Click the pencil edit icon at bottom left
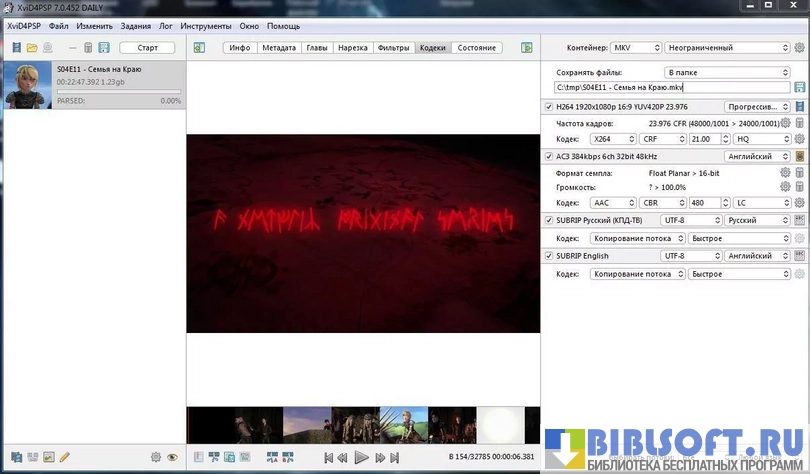This screenshot has width=810, height=474. point(65,457)
